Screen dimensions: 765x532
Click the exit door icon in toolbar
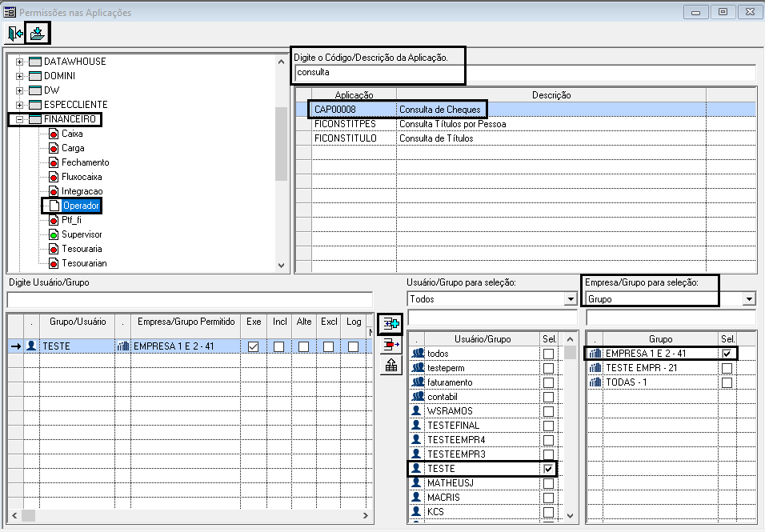tap(15, 34)
